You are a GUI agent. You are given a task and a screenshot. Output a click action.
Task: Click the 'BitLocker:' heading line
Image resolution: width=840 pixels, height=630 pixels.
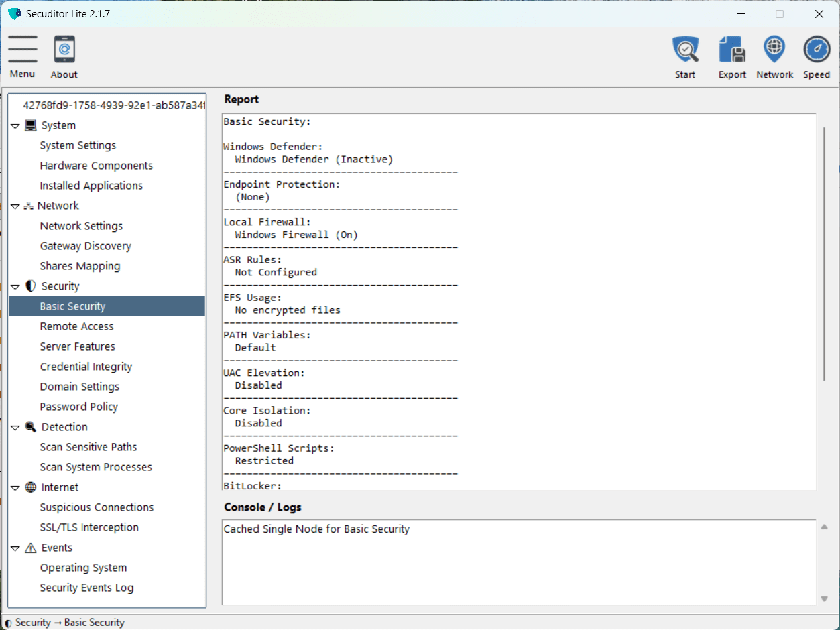coord(252,485)
